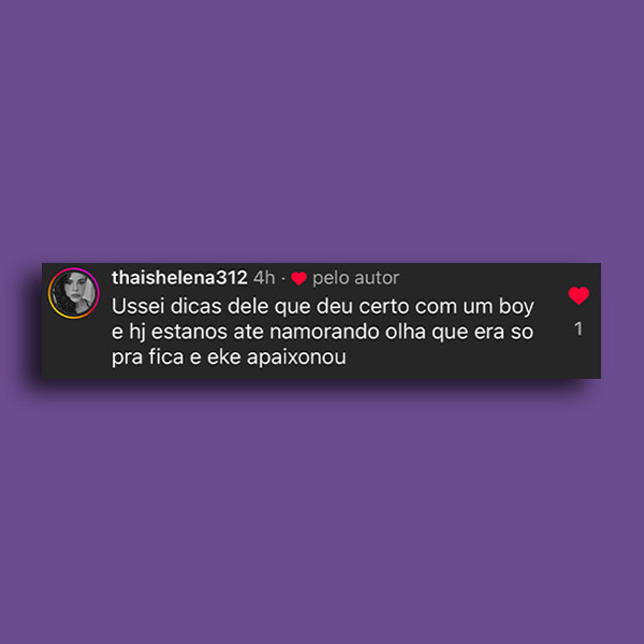This screenshot has width=644, height=644.
Task: Click the comment line starting with pra fica
Action: [229, 357]
